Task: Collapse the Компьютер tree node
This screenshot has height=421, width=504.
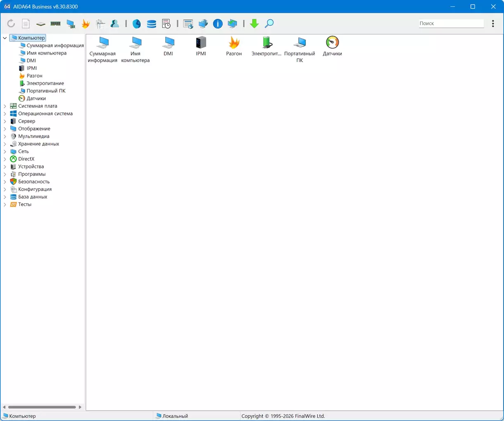Action: pos(5,38)
